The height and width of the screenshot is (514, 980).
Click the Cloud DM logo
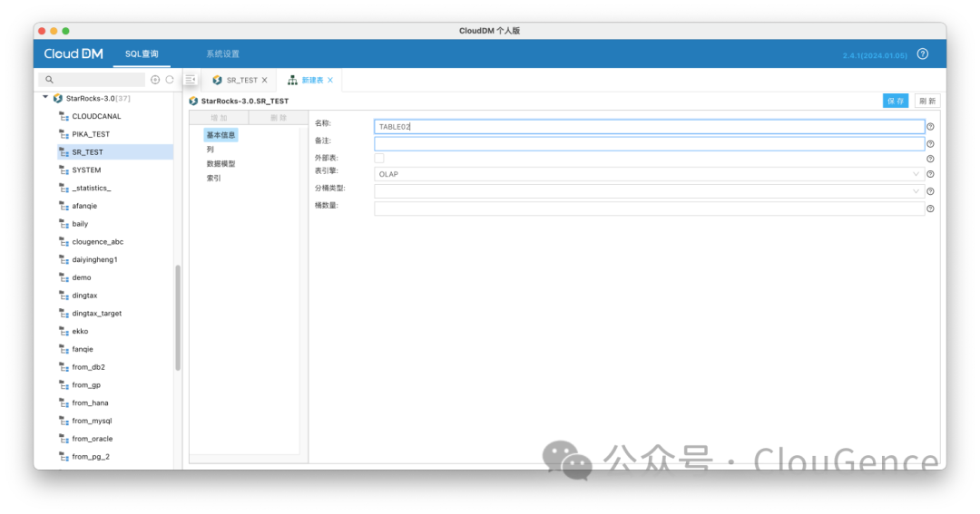coord(73,53)
